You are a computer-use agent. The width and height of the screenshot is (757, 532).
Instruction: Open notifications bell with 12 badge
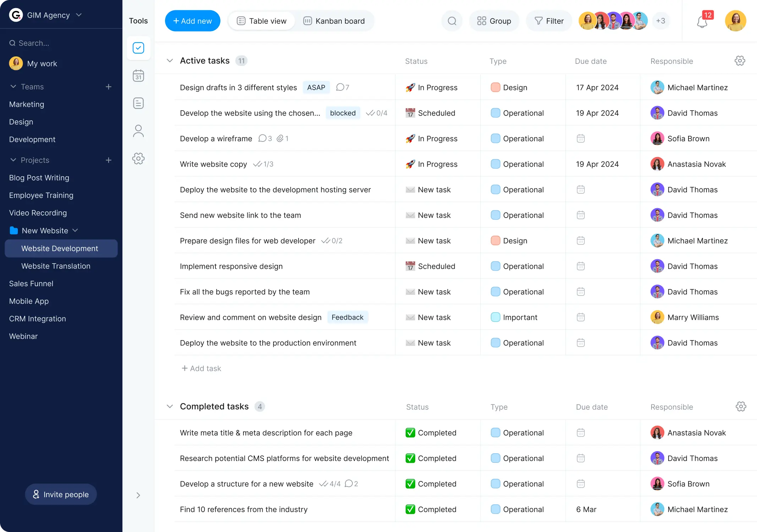[x=702, y=21]
